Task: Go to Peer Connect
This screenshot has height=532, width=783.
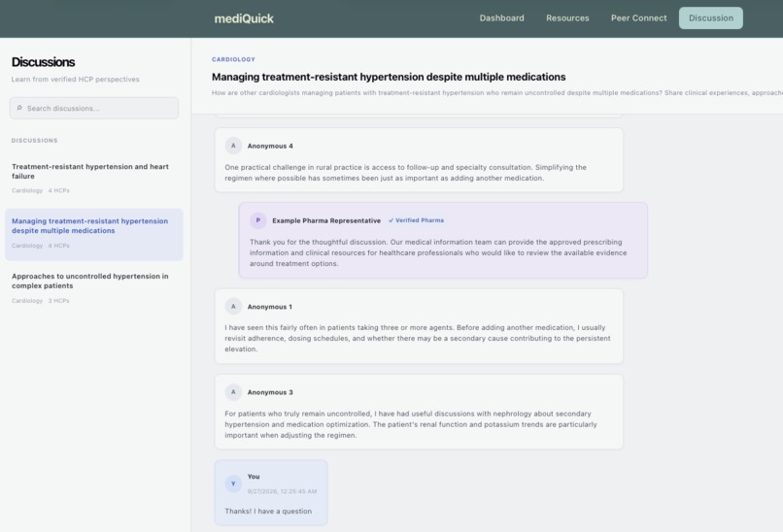Action: tap(638, 18)
